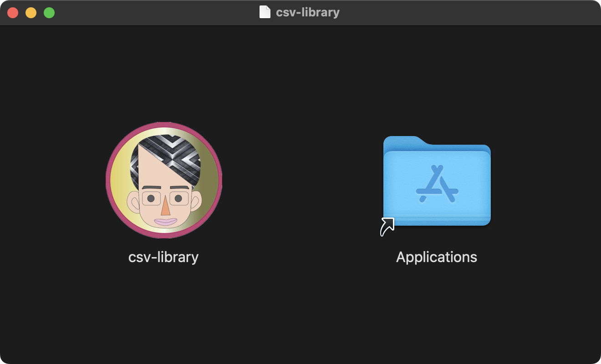Click the orange nose of the avatar icon

pos(165,207)
